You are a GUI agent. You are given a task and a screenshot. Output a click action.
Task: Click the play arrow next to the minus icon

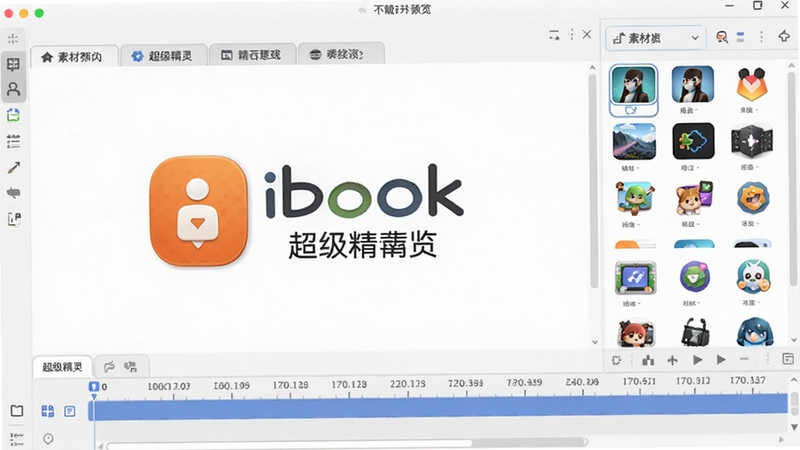(x=721, y=360)
